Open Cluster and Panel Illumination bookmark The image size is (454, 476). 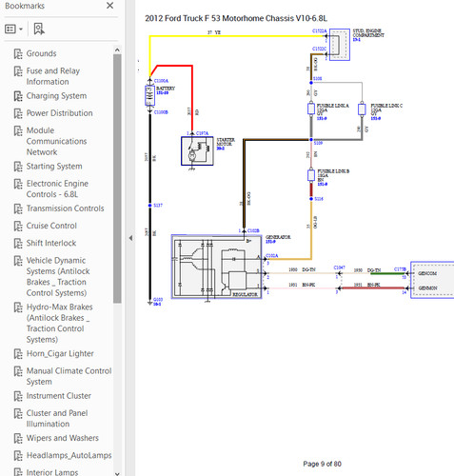[x=57, y=419]
